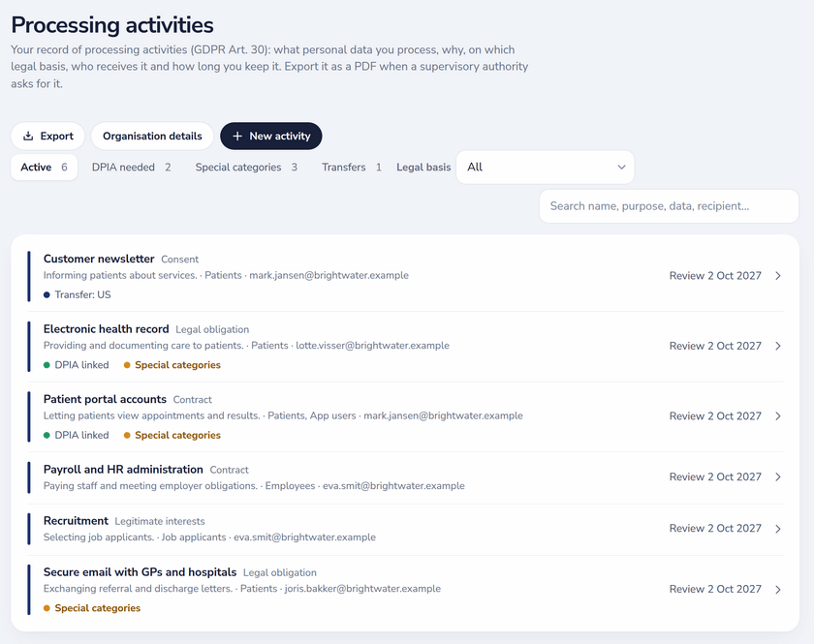Click DPIA linked tag on Patient portal accounts

coord(77,435)
